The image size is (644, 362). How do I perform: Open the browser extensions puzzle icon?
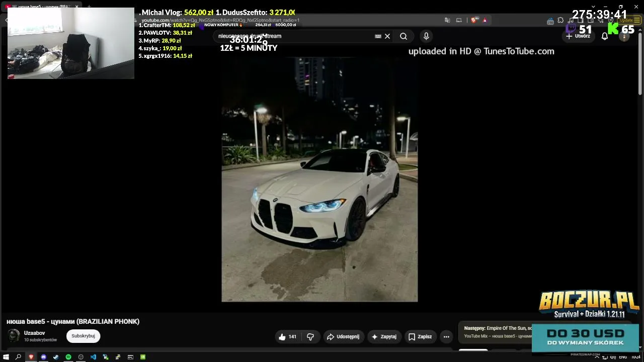[x=560, y=21]
